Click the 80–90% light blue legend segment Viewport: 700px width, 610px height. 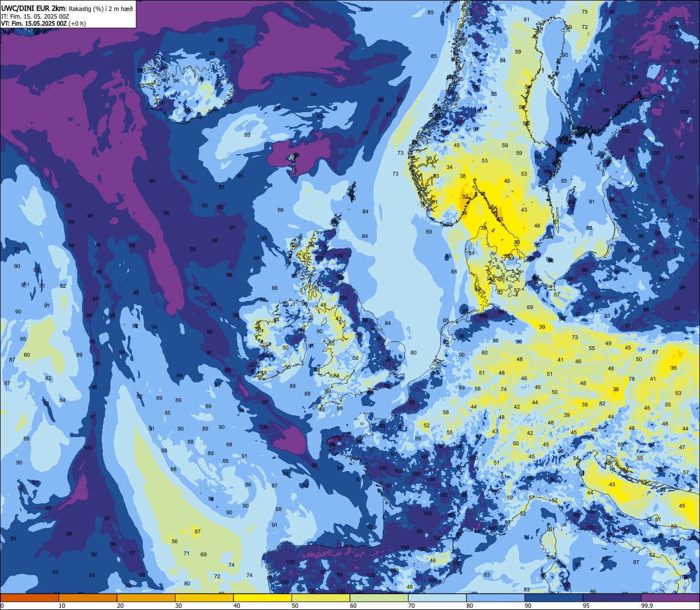495,598
